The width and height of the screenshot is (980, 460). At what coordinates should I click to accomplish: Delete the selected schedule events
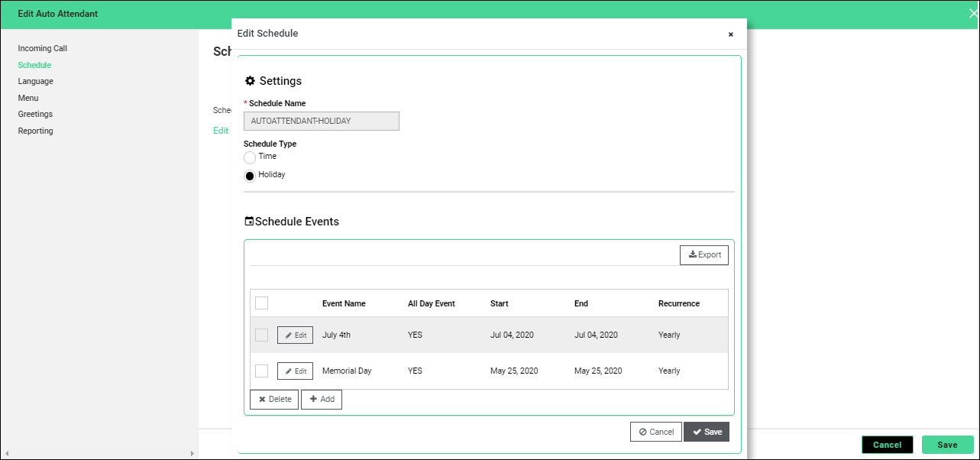coord(274,400)
